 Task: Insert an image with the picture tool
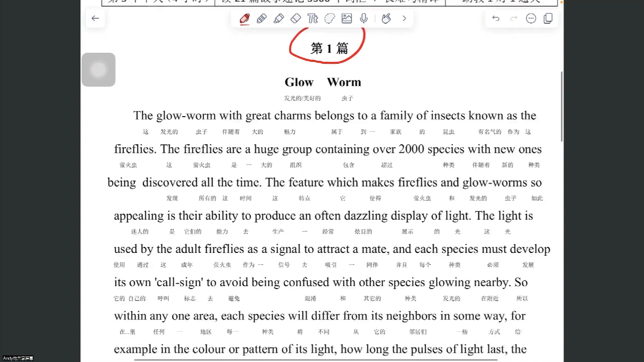click(x=347, y=19)
